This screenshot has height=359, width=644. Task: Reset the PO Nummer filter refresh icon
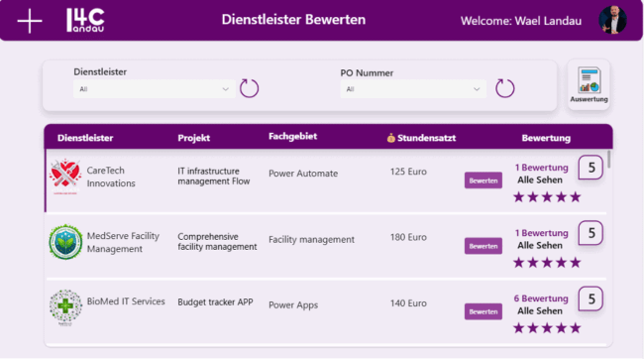[x=504, y=88]
